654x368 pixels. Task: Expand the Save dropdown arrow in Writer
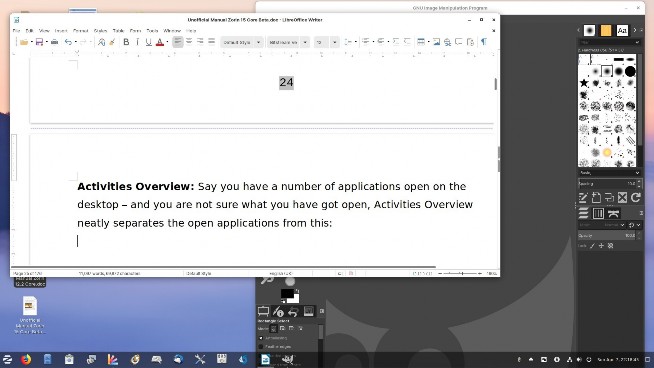point(46,42)
